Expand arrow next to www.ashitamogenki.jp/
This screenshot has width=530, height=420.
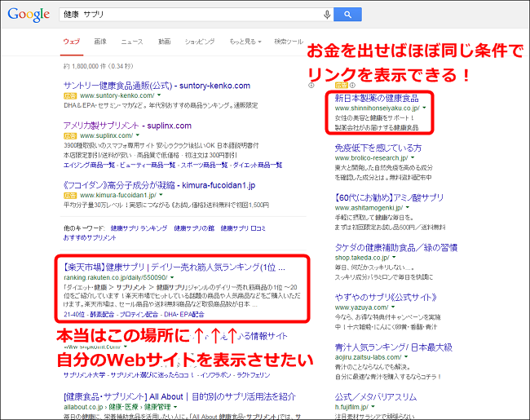(x=408, y=207)
